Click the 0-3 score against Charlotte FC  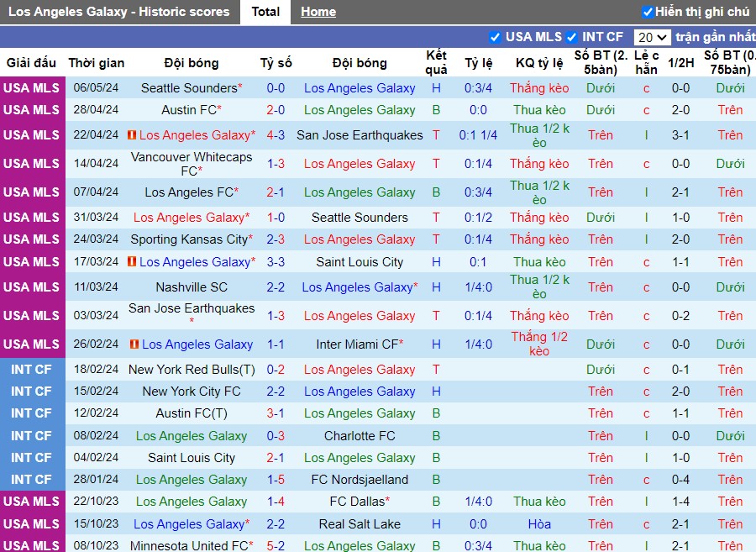pyautogui.click(x=276, y=436)
